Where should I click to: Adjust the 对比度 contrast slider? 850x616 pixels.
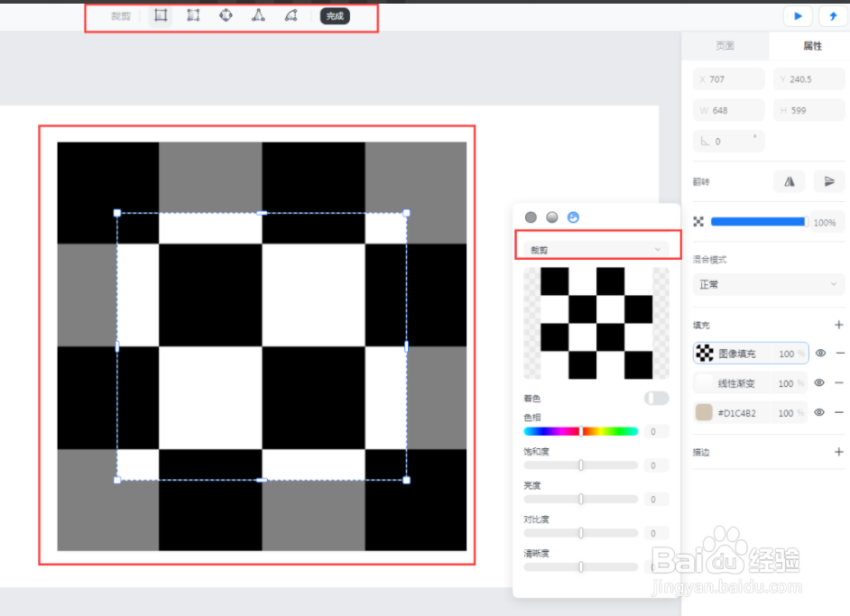pos(580,533)
